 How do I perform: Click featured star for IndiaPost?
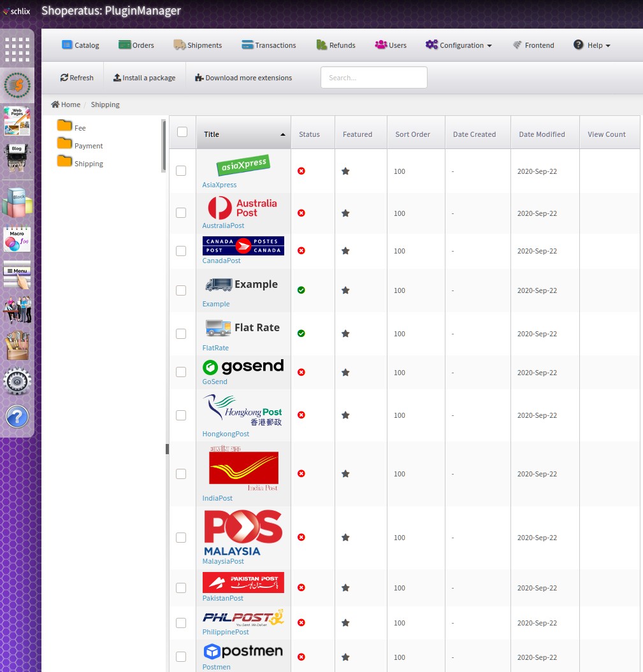click(345, 473)
